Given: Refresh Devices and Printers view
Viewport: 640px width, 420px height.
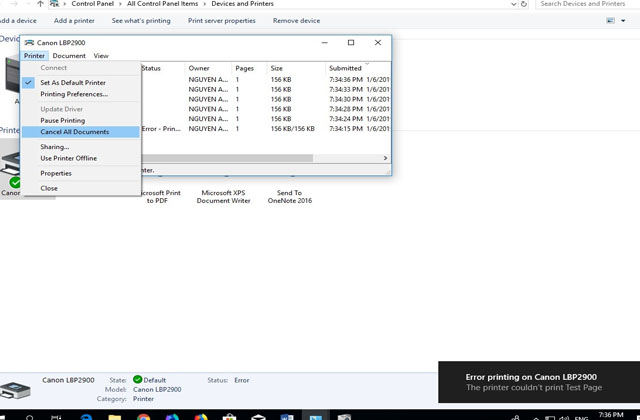Looking at the screenshot, I should (524, 4).
